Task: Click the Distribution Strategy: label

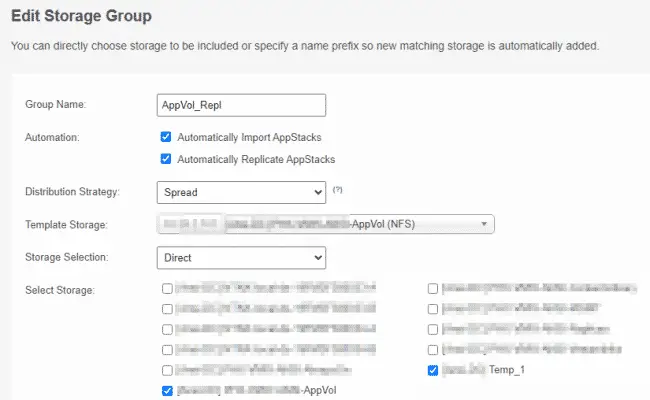Action: (72, 192)
